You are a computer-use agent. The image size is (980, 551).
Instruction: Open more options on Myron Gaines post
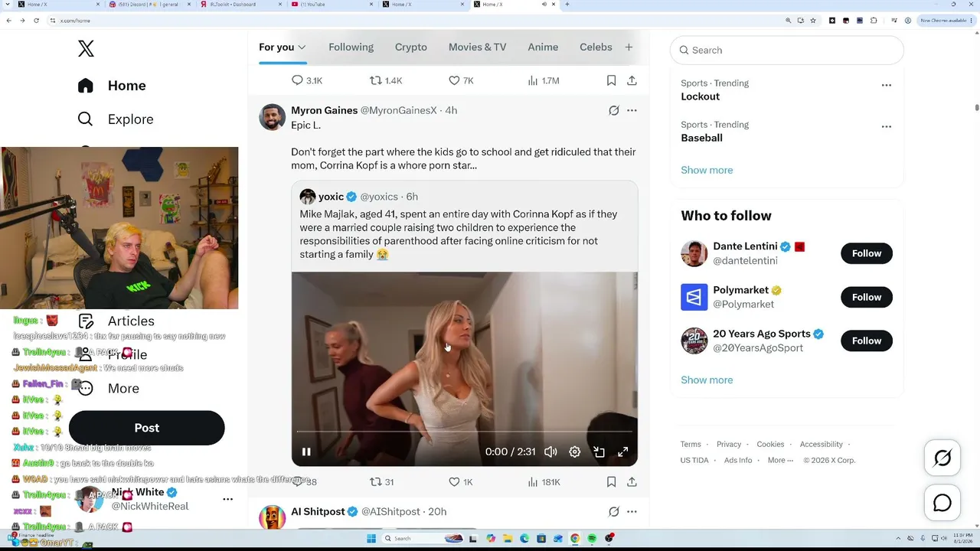click(x=632, y=110)
